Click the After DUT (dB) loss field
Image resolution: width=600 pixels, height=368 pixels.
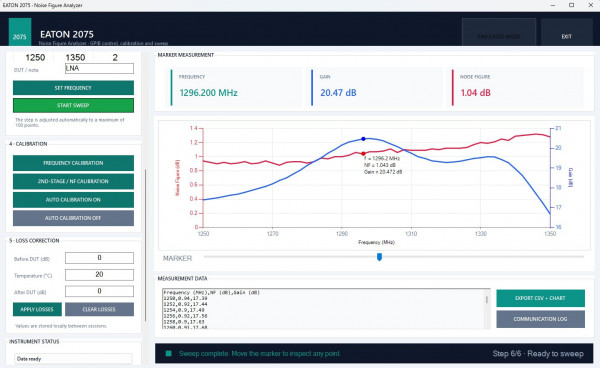pos(99,291)
